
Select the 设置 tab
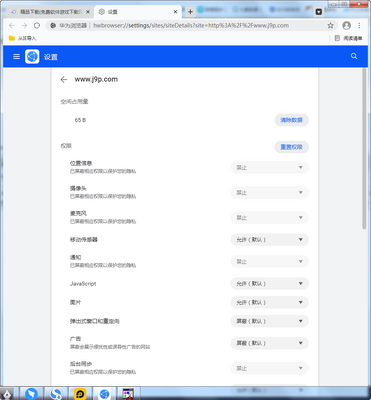[x=138, y=12]
